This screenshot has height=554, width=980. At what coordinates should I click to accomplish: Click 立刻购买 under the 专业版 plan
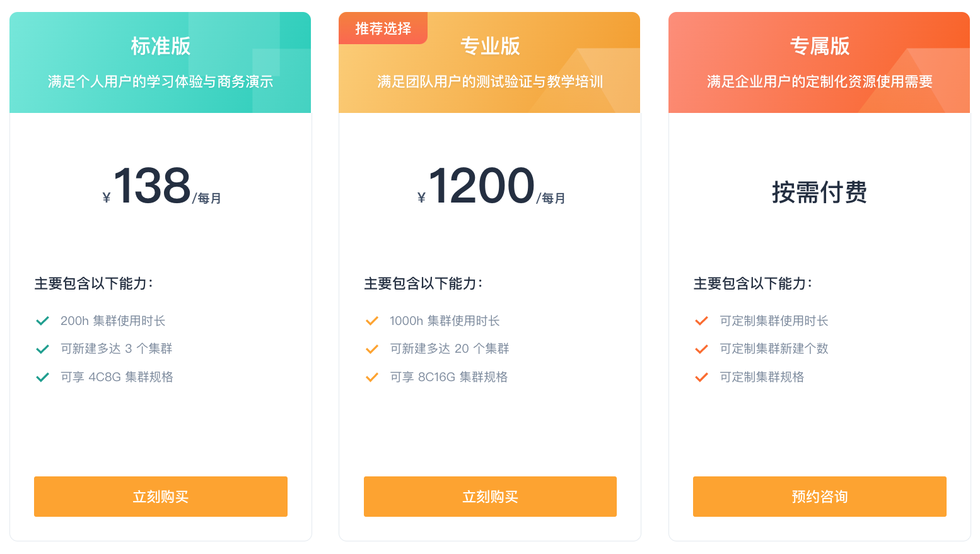point(490,497)
